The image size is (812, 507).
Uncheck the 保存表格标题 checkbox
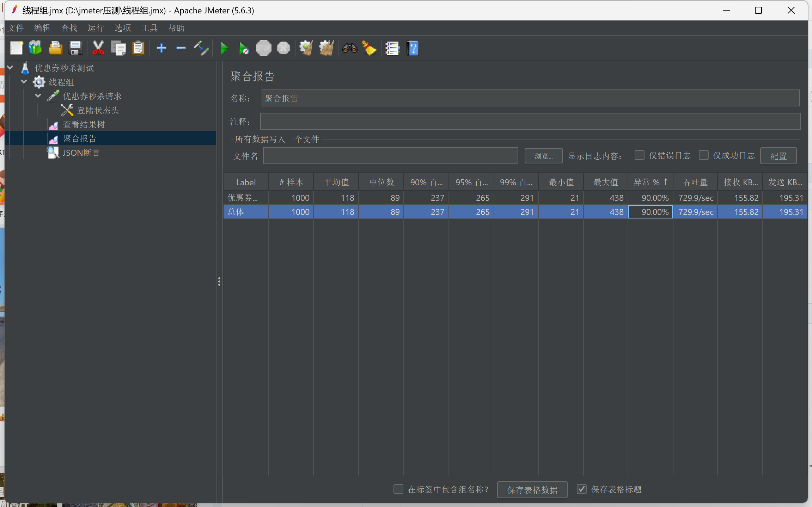point(582,489)
